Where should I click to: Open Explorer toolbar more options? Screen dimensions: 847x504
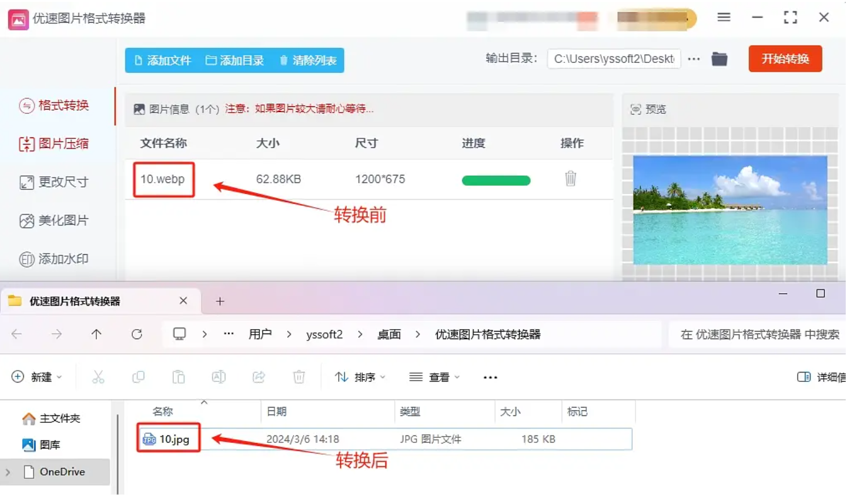point(491,377)
